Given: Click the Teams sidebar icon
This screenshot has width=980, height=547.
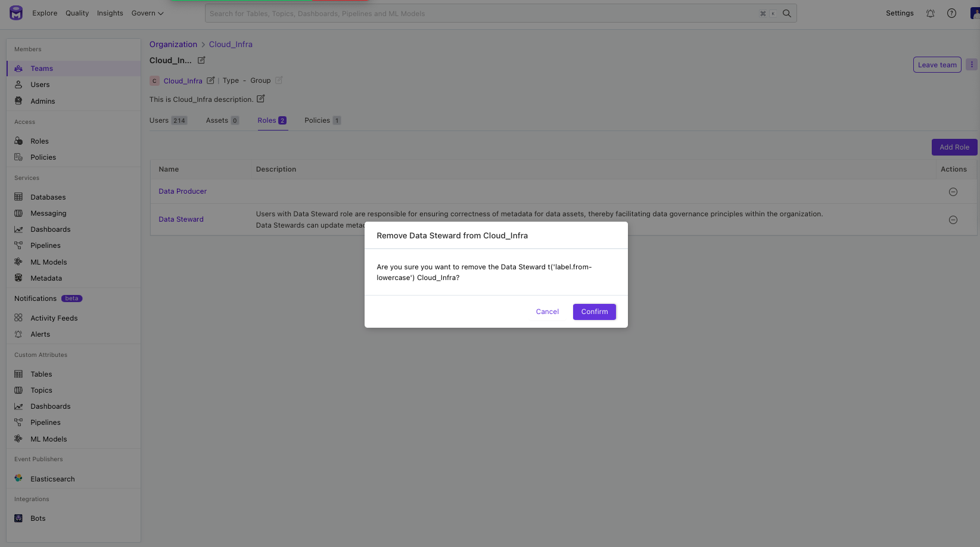Looking at the screenshot, I should pyautogui.click(x=18, y=69).
